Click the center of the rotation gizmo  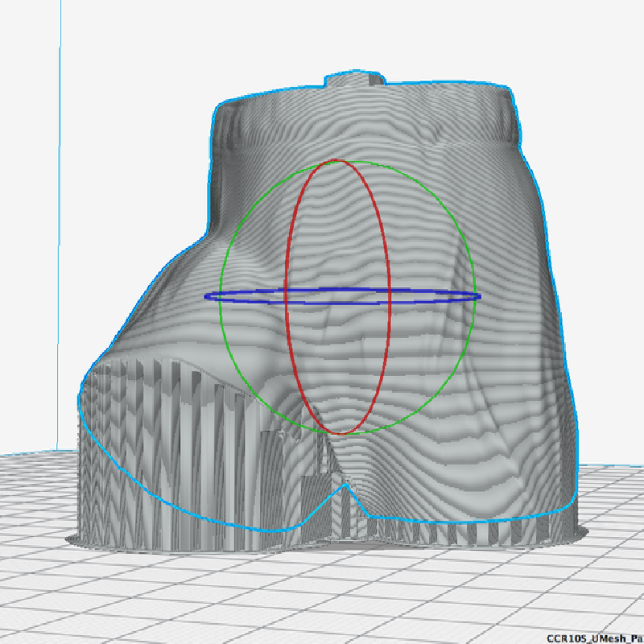339,296
